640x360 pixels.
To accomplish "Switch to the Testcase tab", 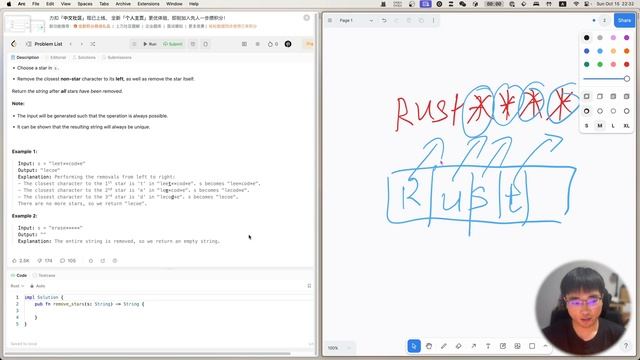I will [x=44, y=276].
